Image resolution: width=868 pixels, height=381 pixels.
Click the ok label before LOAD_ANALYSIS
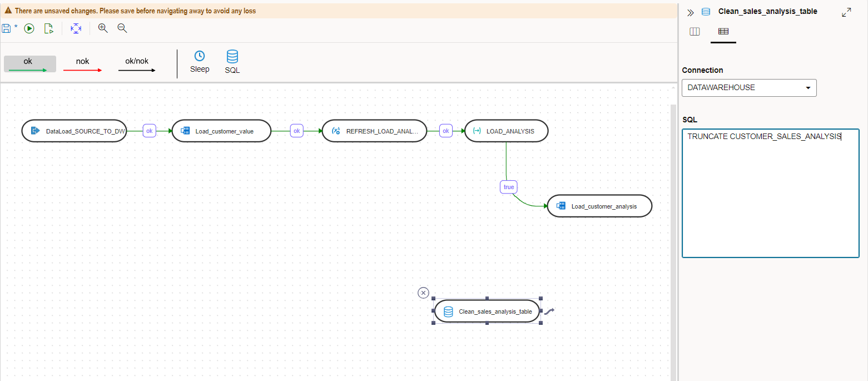(445, 131)
